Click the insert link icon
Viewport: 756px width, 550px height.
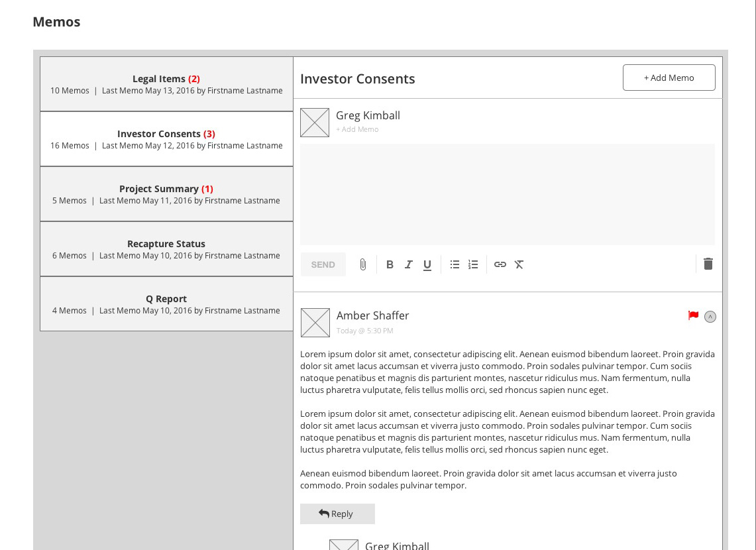(x=500, y=264)
